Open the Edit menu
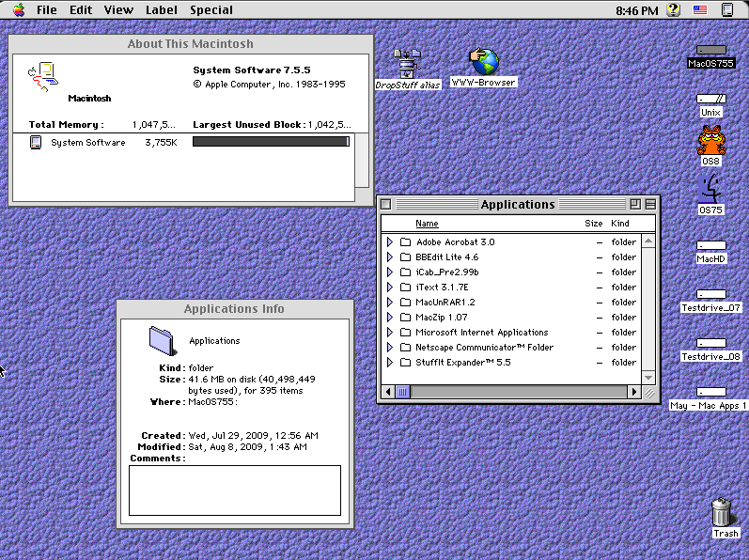This screenshot has width=749, height=560. 81,10
